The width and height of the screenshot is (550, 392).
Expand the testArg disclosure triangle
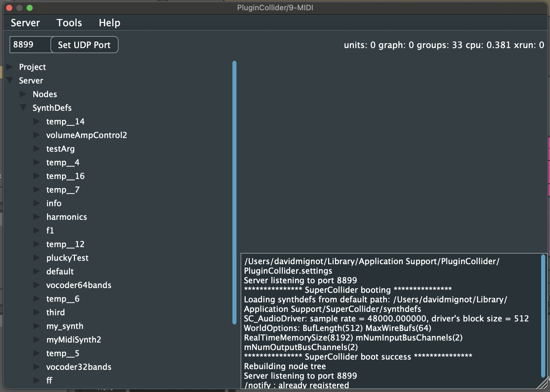pyautogui.click(x=37, y=149)
